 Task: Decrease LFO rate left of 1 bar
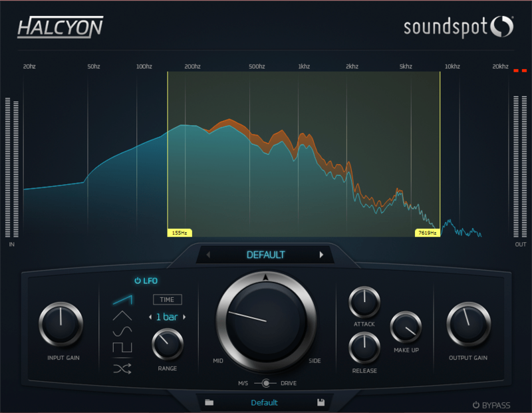click(x=150, y=317)
